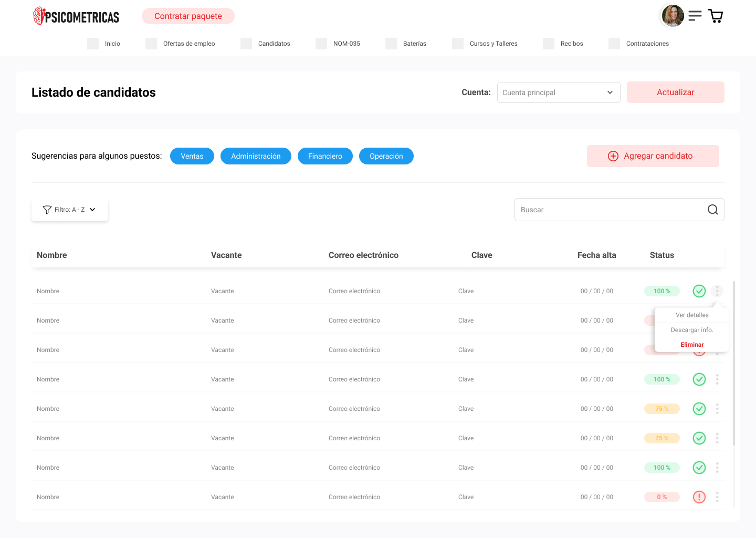Viewport: 756px width, 538px height.
Task: Click the Clave column header
Action: [481, 255]
